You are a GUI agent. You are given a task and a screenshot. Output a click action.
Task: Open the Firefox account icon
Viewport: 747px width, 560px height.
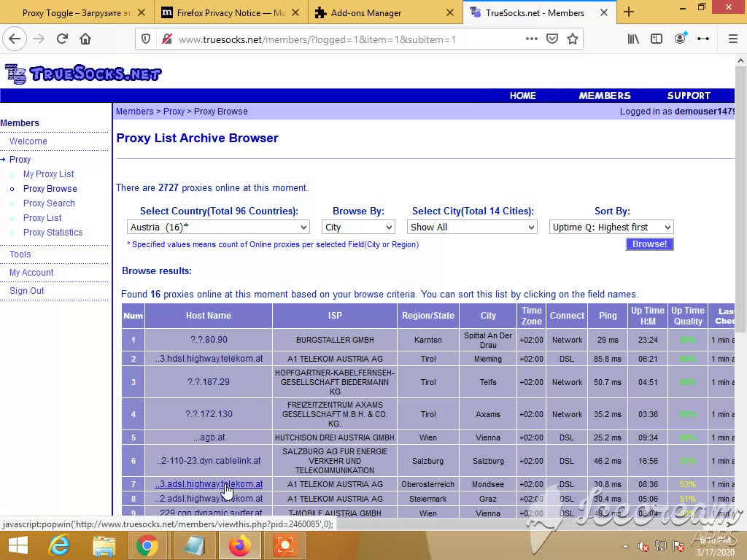(681, 39)
